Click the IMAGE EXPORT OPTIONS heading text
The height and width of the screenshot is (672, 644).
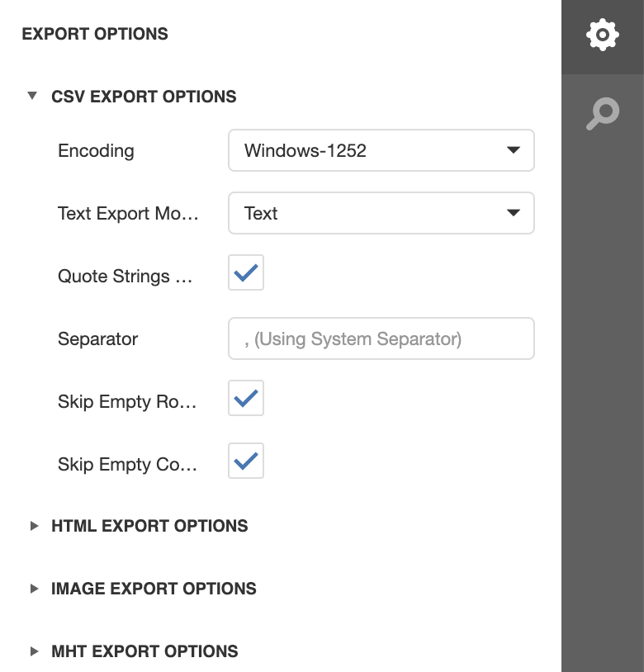[154, 589]
